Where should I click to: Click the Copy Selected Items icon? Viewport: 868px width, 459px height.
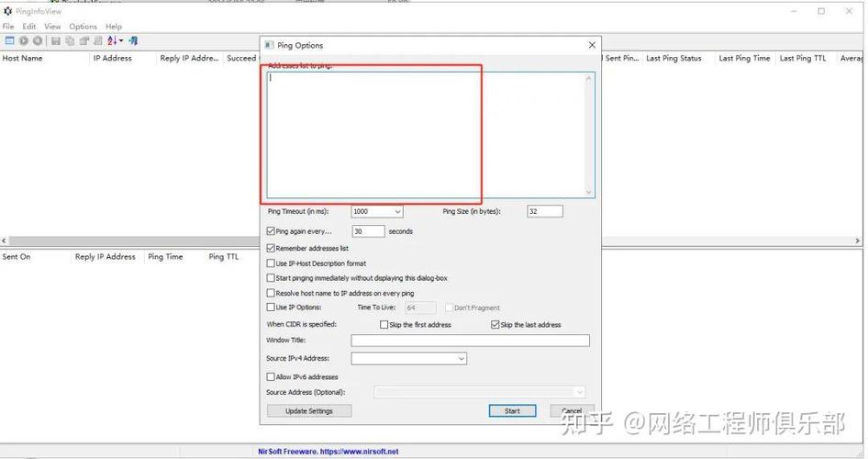70,41
